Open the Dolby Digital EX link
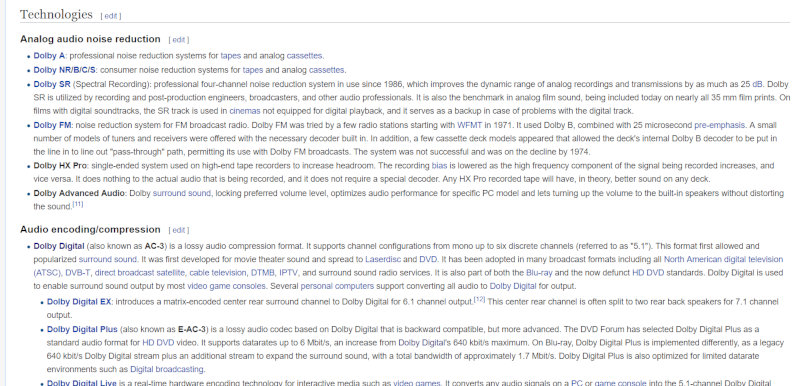The height and width of the screenshot is (386, 800). point(79,302)
